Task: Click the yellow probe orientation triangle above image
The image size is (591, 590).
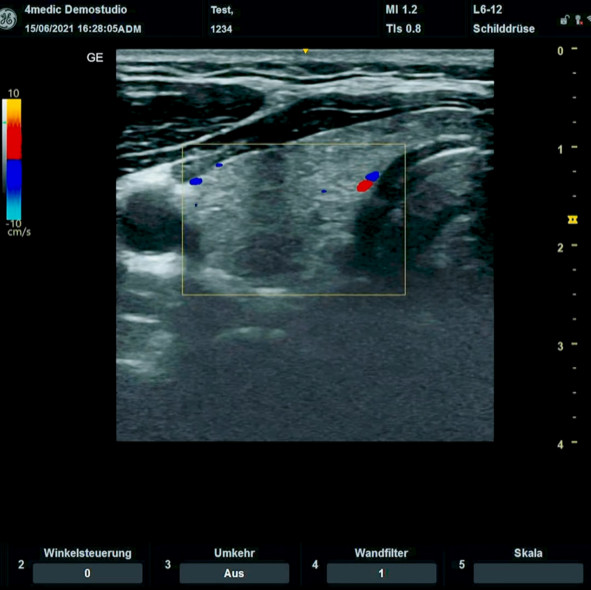Action: point(306,51)
